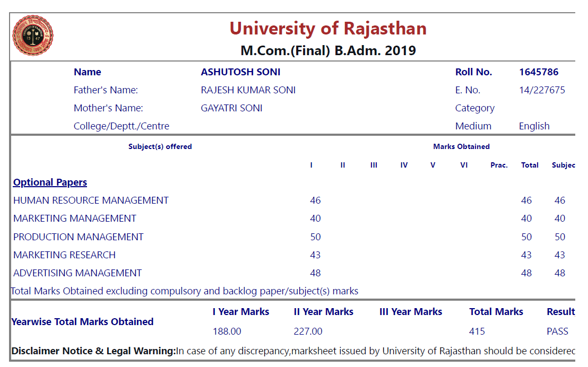Click the University of Rajasthan logo emblem

tap(33, 36)
